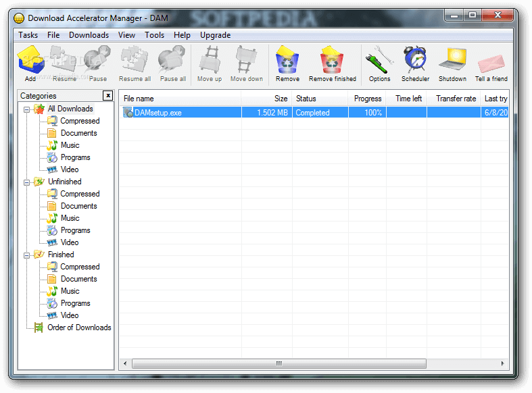Click the 100% progress cell
The height and width of the screenshot is (393, 532).
[x=368, y=113]
